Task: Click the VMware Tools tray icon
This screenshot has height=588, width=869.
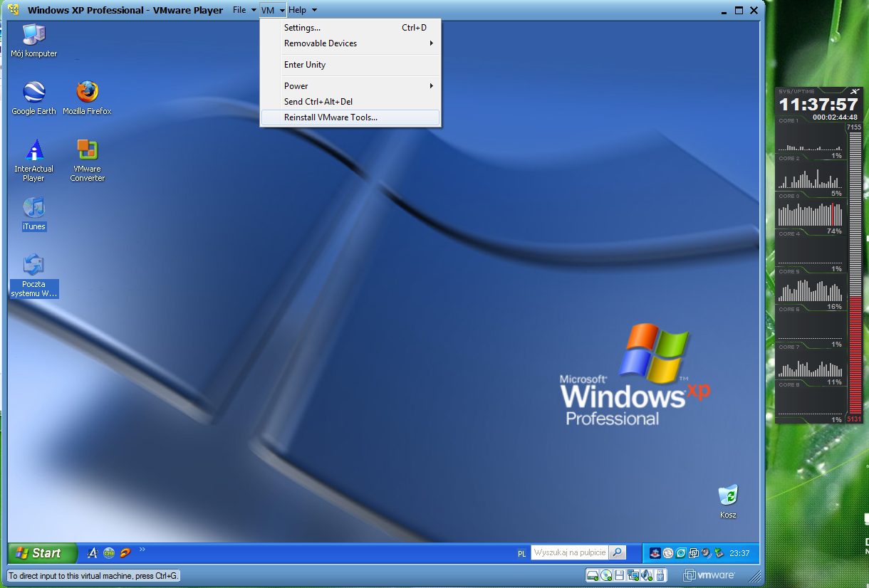Action: tap(693, 552)
